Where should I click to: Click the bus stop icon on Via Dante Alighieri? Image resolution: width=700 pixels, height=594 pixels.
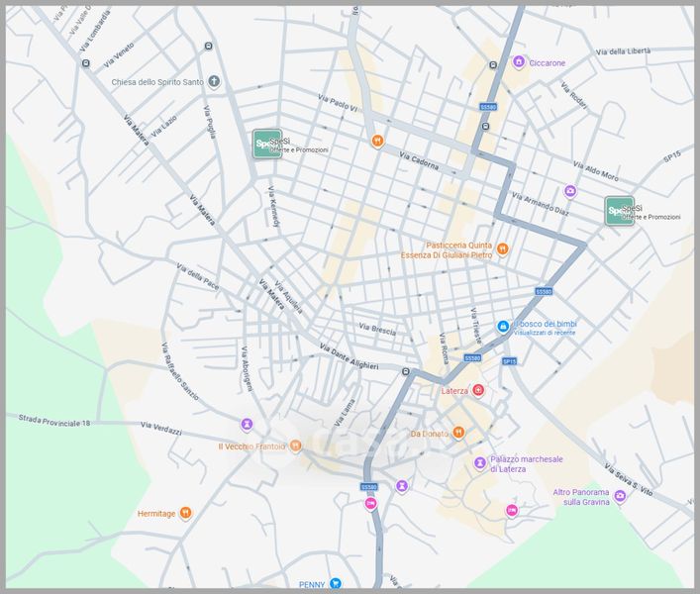pyautogui.click(x=407, y=372)
